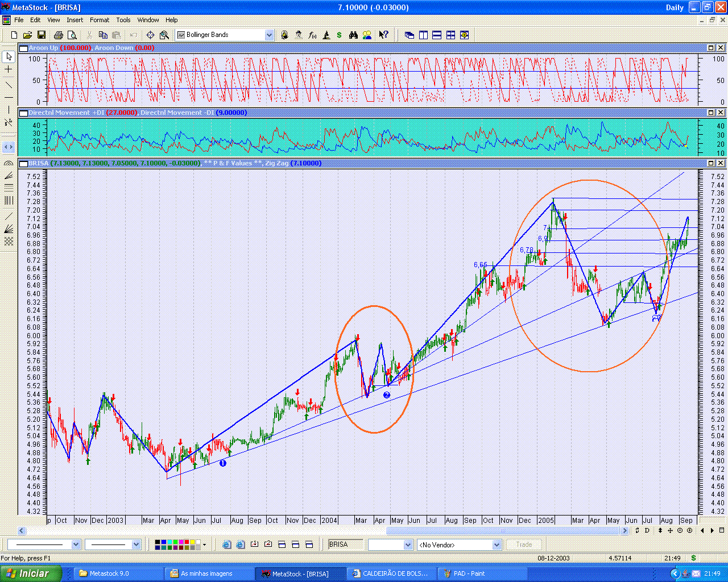Select the Gann grid tool
This screenshot has height=582, width=728.
pos(9,242)
